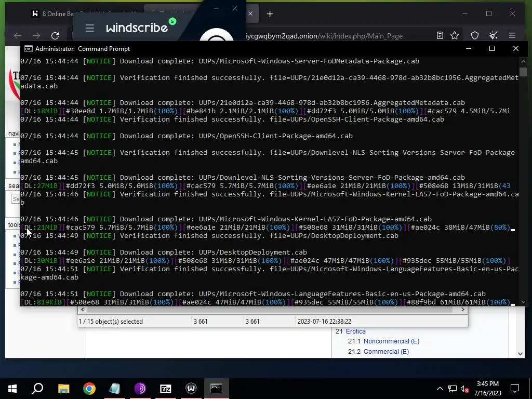This screenshot has height=399, width=532.
Task: Click the New Identity broom icon
Action: [x=494, y=35]
